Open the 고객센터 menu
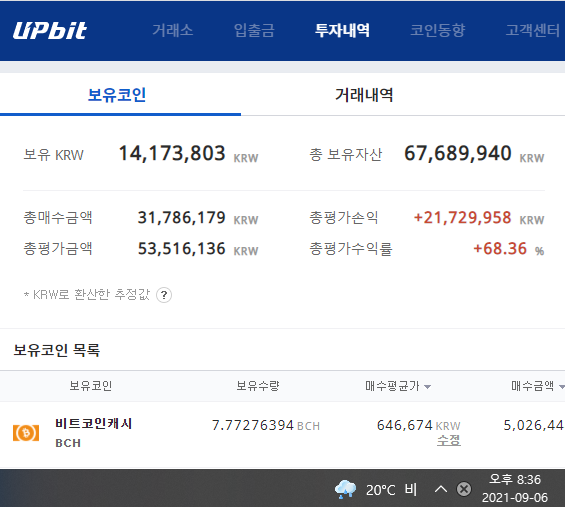This screenshot has height=507, width=565. click(533, 30)
